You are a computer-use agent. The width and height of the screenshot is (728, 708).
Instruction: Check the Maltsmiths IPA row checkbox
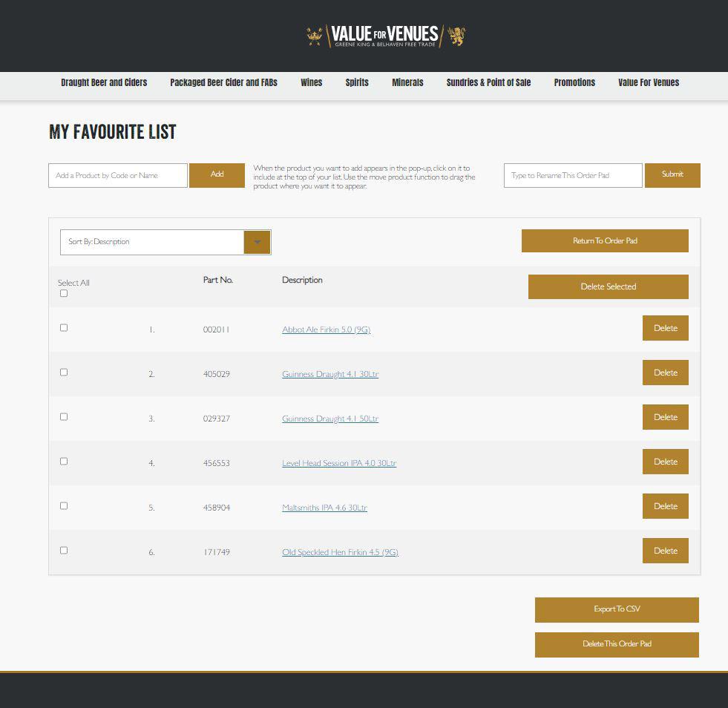[x=64, y=506]
